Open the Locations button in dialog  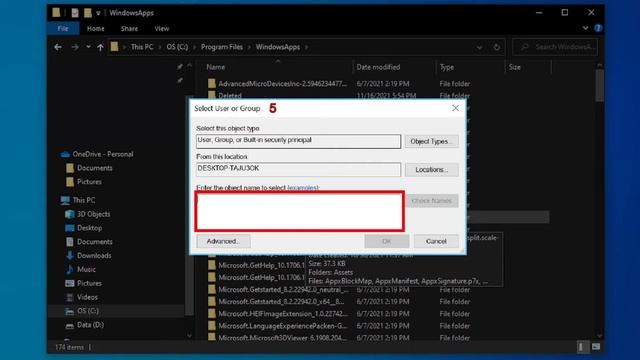point(431,169)
